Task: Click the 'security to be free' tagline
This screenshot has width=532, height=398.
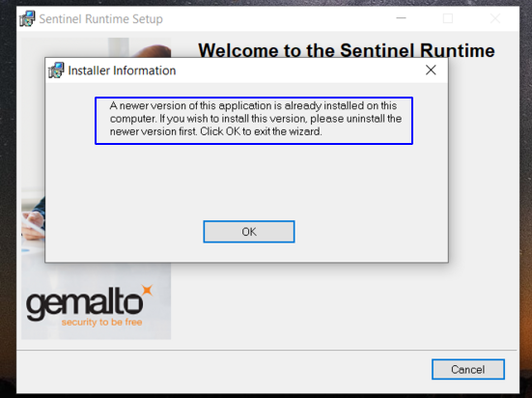Action: click(101, 322)
